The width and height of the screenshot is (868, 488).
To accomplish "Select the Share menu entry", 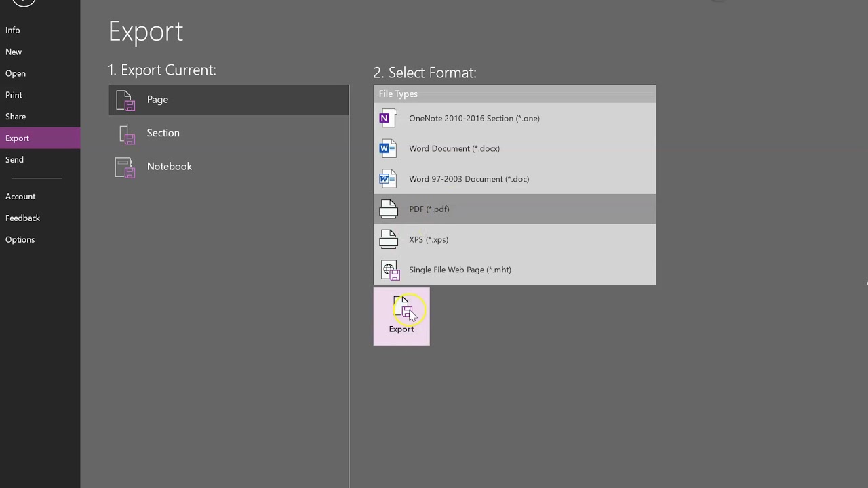I will (40, 117).
